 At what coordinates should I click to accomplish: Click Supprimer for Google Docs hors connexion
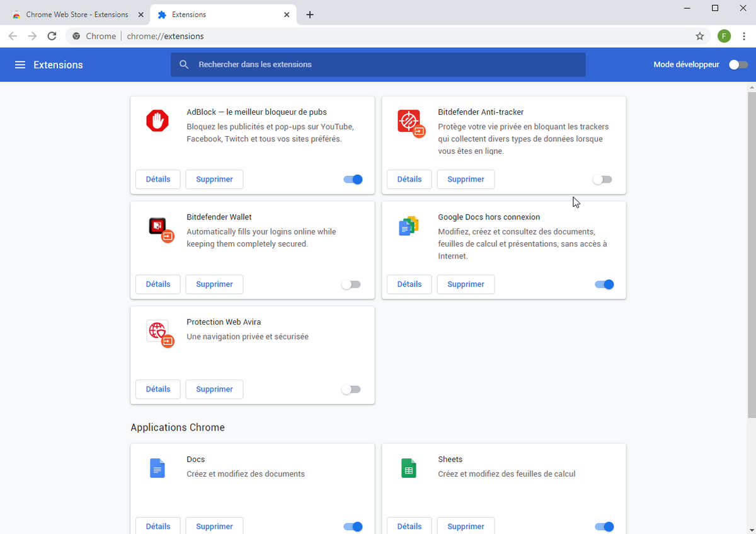point(466,284)
